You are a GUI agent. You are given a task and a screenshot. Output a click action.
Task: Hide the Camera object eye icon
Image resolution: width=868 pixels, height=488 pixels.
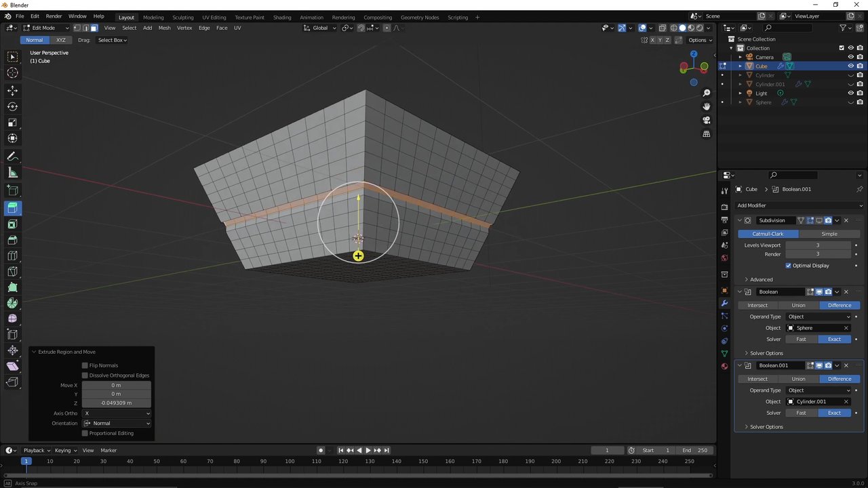click(x=850, y=57)
